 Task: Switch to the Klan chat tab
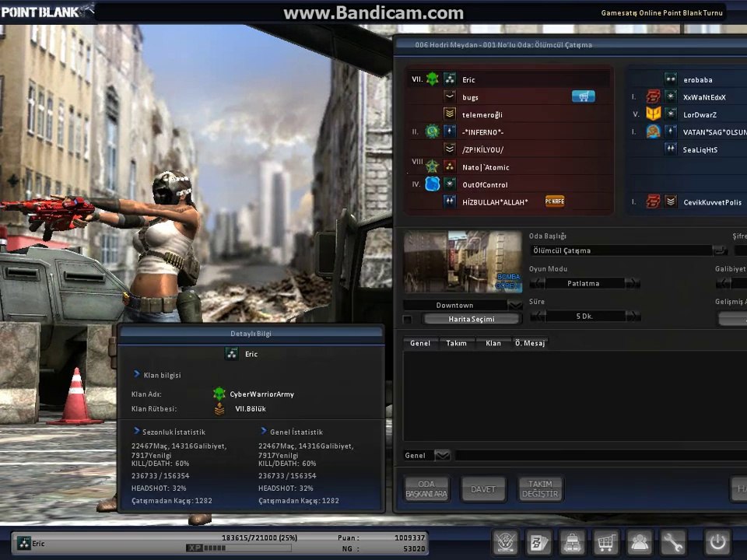pos(493,343)
